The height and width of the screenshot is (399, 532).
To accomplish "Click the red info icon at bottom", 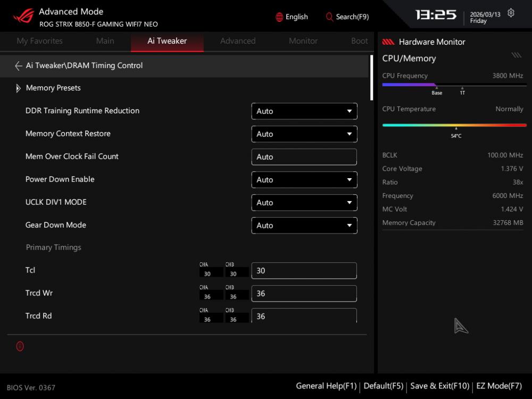I will (x=20, y=346).
